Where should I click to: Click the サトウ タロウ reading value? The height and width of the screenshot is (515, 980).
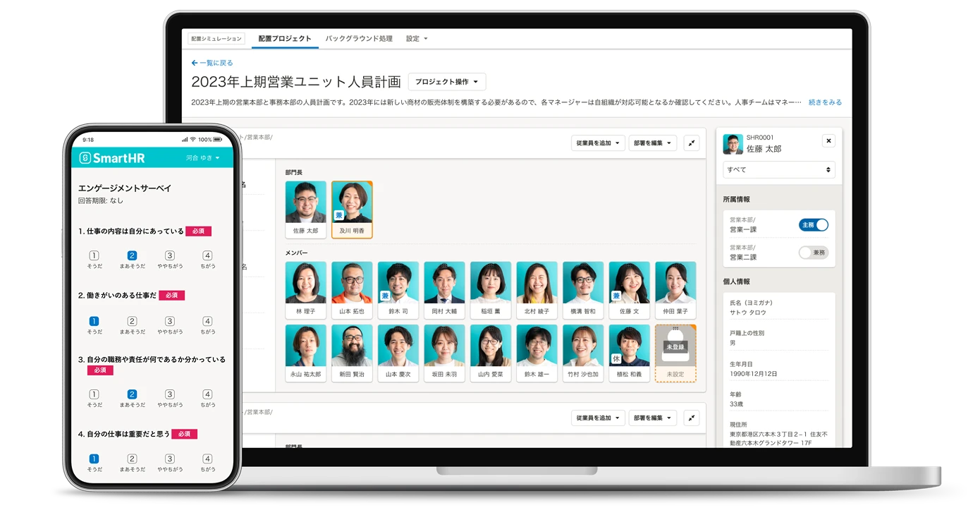(x=748, y=312)
